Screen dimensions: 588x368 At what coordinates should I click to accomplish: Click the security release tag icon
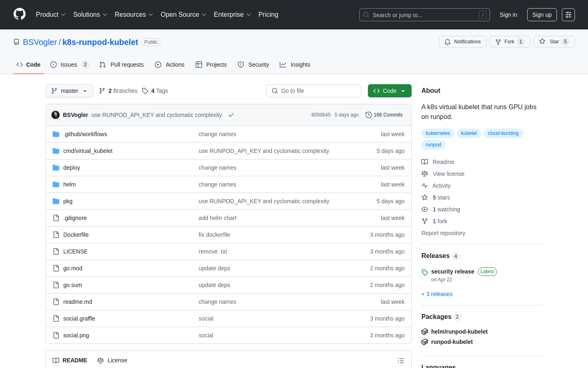click(425, 272)
